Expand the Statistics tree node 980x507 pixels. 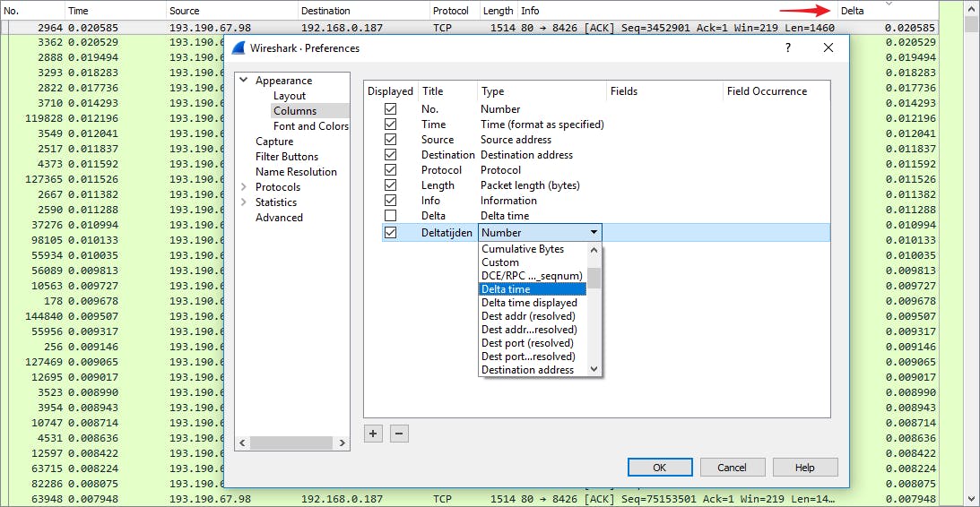point(244,202)
